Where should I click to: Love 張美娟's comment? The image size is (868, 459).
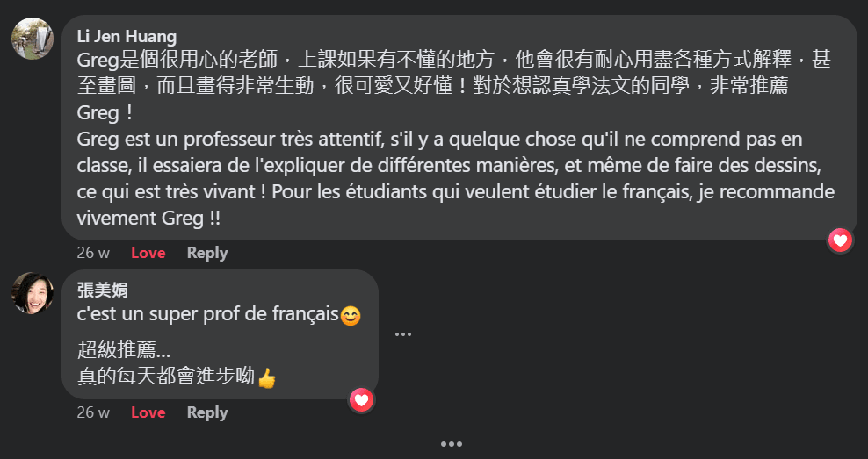[148, 412]
